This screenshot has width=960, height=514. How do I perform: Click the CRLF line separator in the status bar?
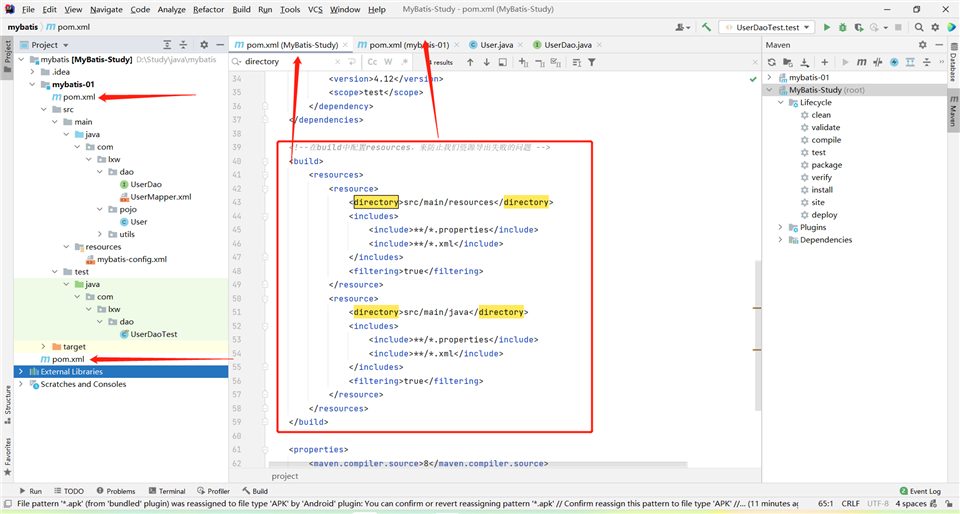tap(850, 504)
